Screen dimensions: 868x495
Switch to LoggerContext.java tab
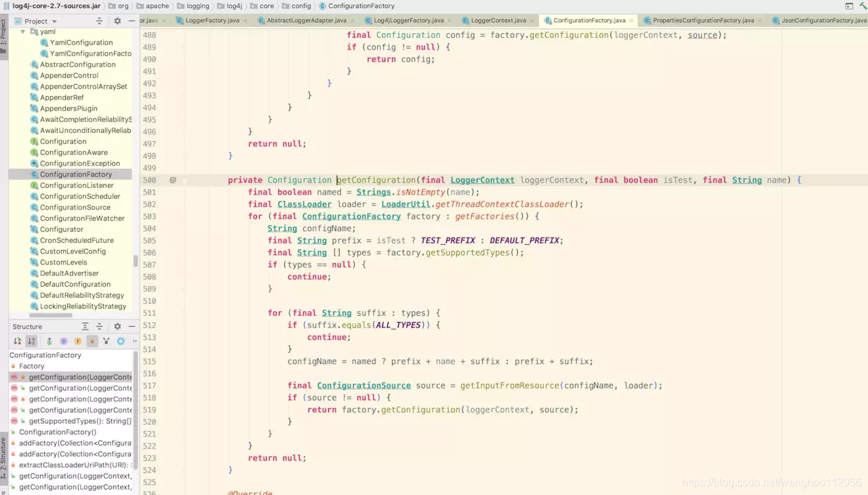(x=498, y=20)
